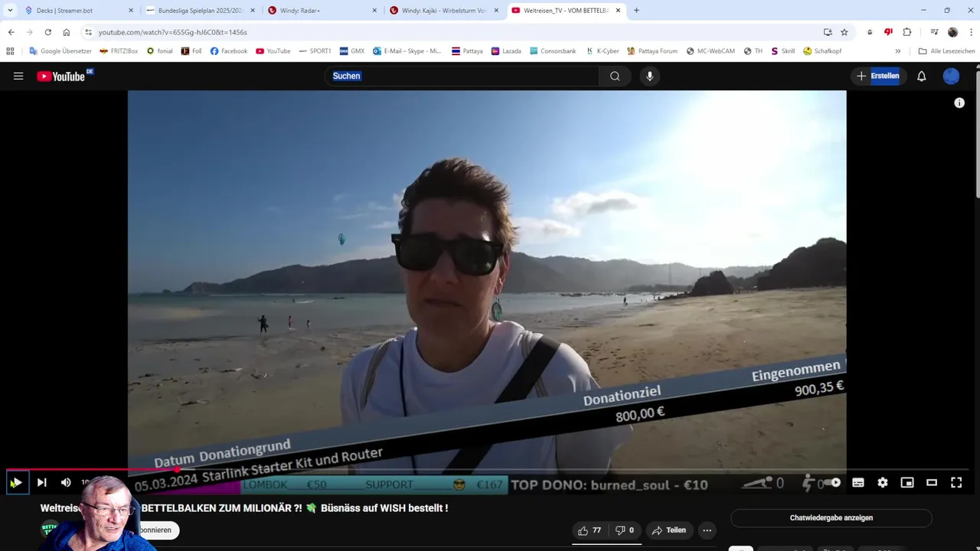Click the Suchen search input field

point(462,76)
